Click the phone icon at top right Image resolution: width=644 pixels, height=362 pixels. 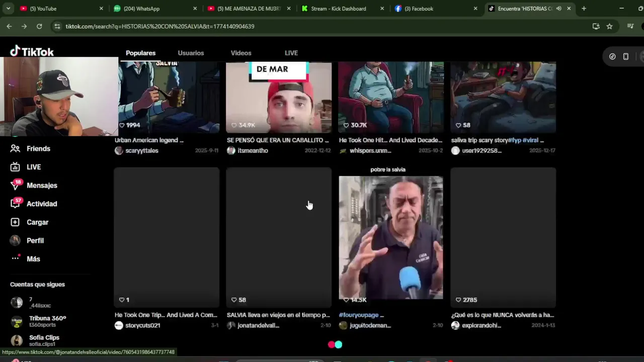pos(626,56)
